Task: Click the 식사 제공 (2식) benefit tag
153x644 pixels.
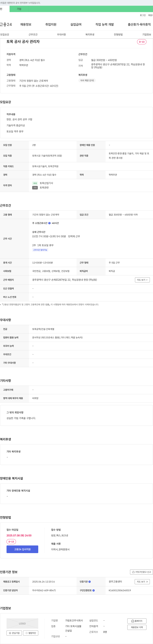Action: pyautogui.click(x=87, y=80)
